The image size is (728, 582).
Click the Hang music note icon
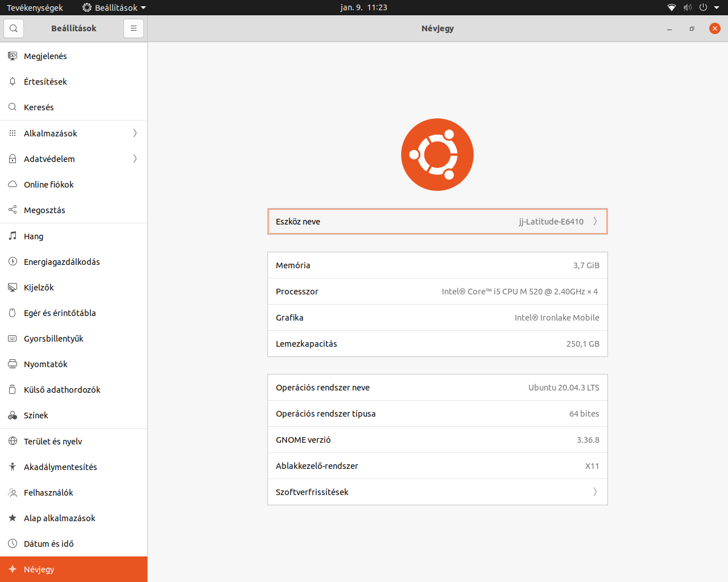tap(13, 236)
